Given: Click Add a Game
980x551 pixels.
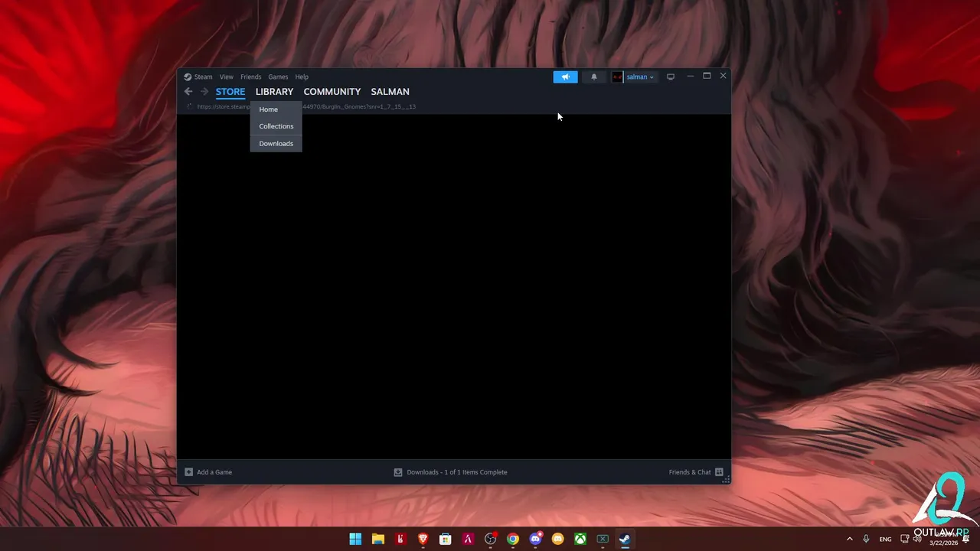Looking at the screenshot, I should tap(214, 472).
